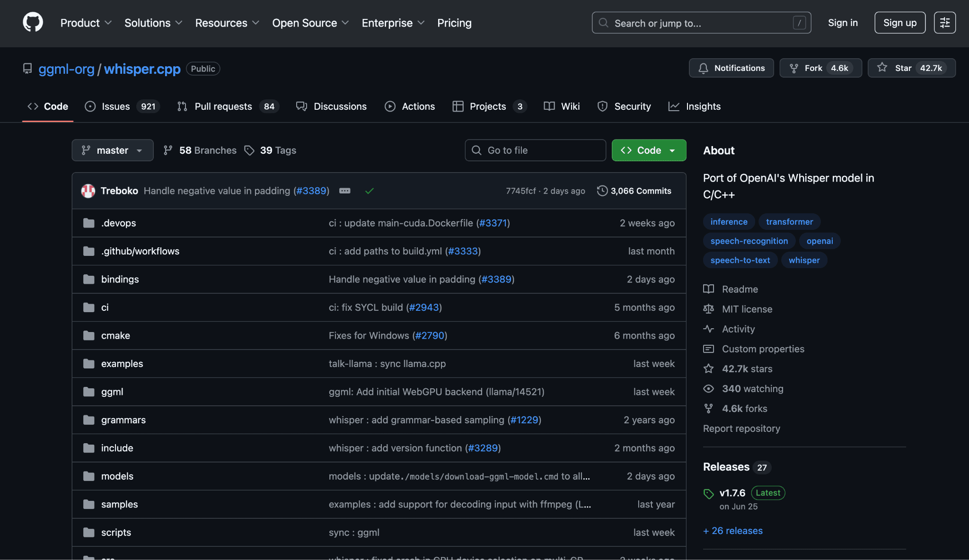The image size is (969, 560).
Task: Select the speech-to-text topic tag
Action: click(740, 260)
